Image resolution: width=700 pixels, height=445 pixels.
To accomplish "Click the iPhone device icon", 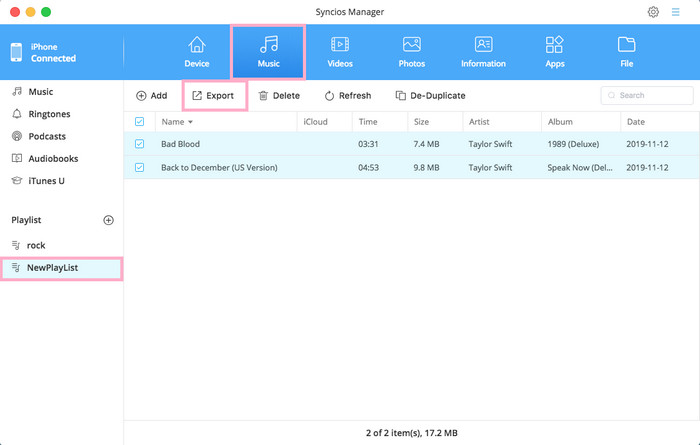I will [16, 52].
